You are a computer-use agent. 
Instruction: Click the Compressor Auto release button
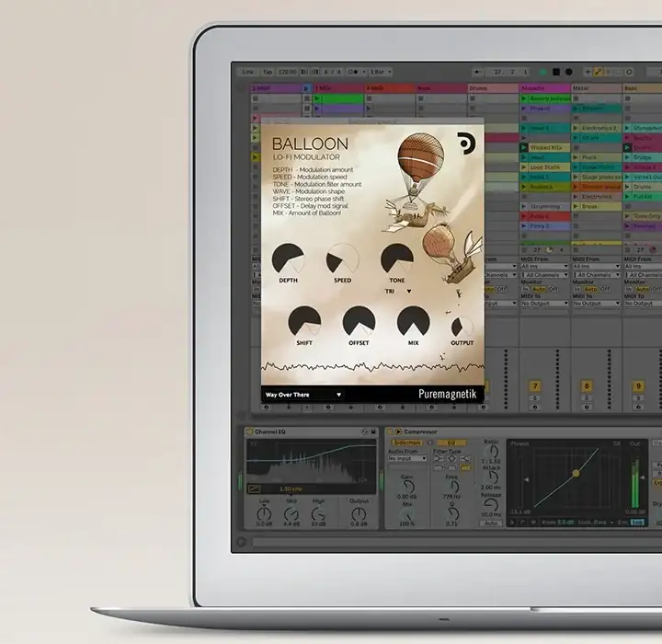pyautogui.click(x=491, y=523)
